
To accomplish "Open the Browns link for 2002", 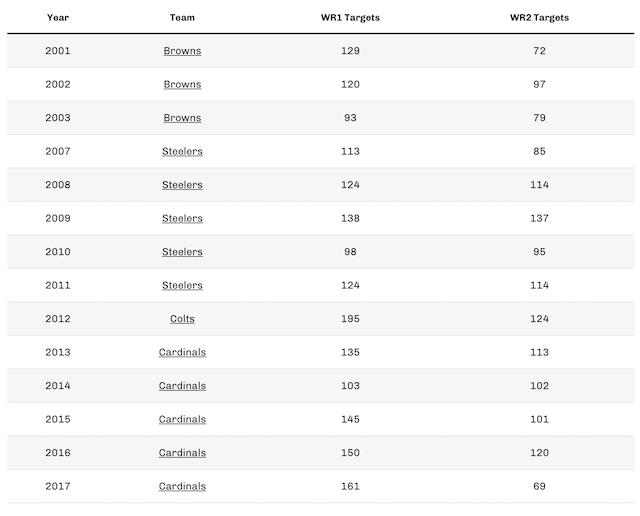I will 182,85.
